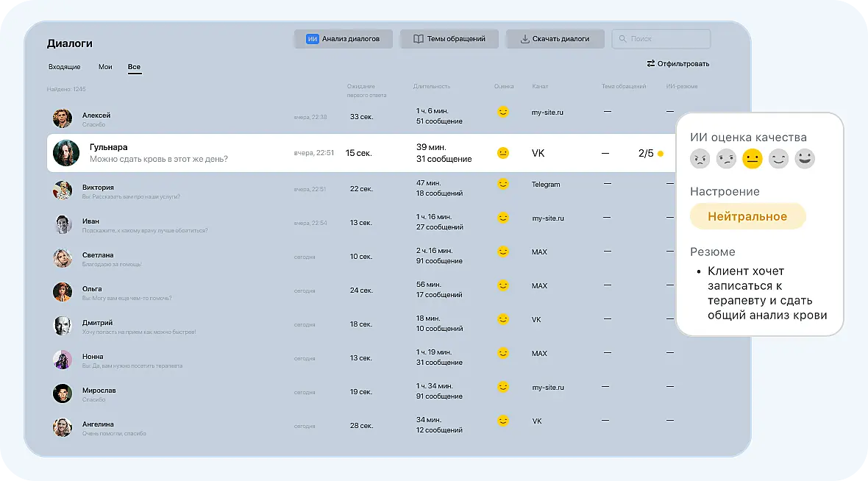Click Гульнара's profile avatar
The width and height of the screenshot is (868, 481).
(x=66, y=153)
